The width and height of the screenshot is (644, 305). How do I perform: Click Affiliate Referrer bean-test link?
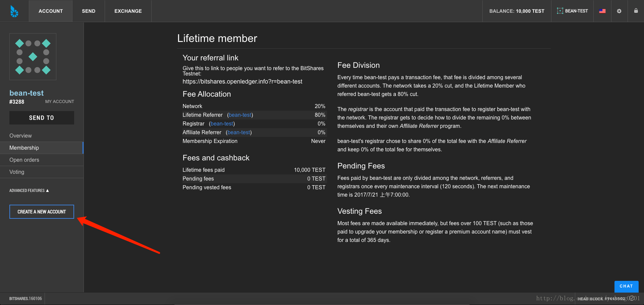239,132
